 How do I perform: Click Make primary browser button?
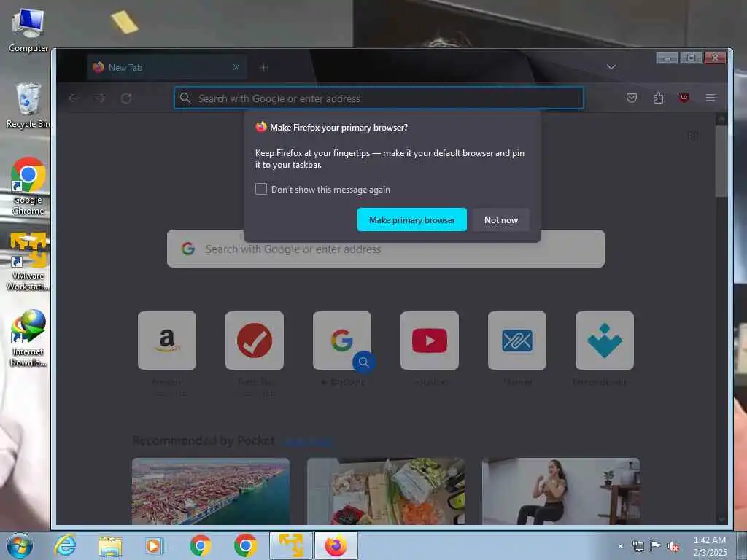point(411,219)
